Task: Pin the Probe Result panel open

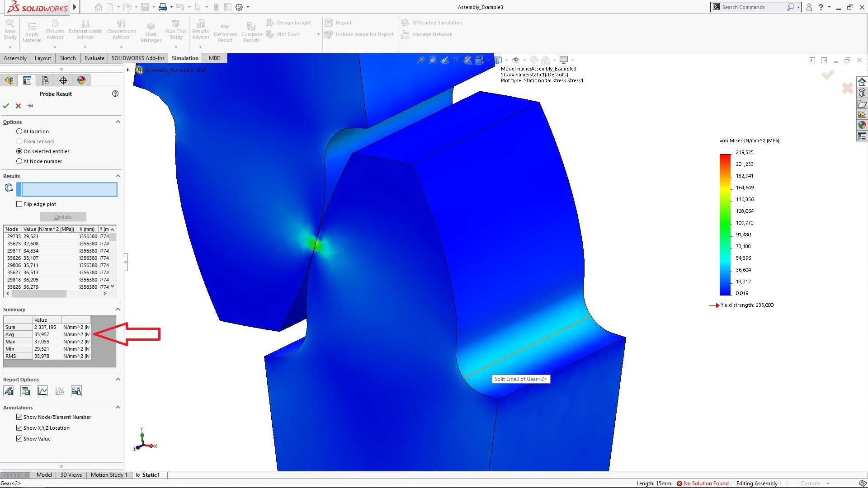Action: pos(30,106)
